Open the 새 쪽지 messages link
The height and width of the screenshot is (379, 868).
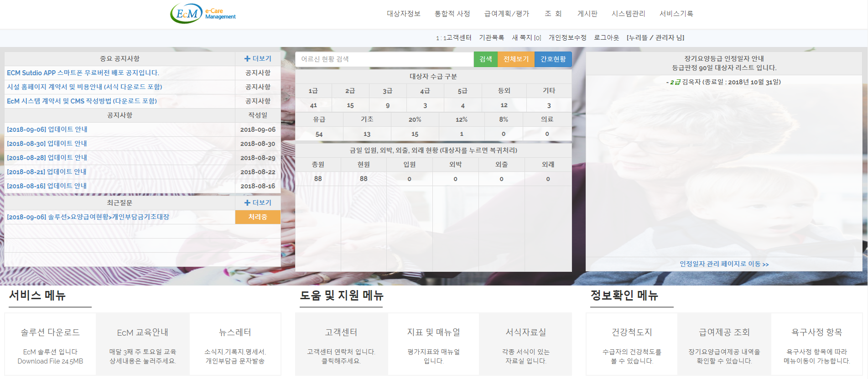point(526,38)
